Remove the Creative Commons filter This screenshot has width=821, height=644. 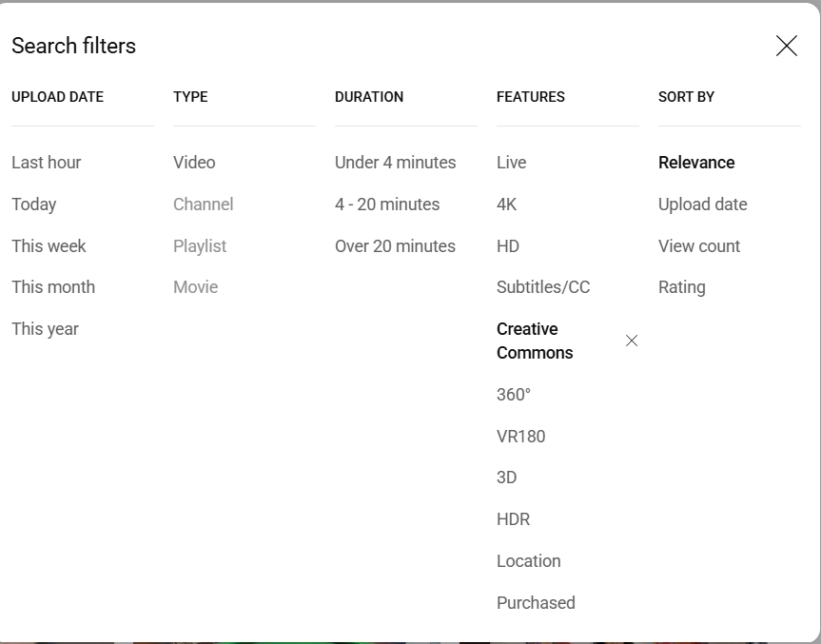(x=632, y=341)
